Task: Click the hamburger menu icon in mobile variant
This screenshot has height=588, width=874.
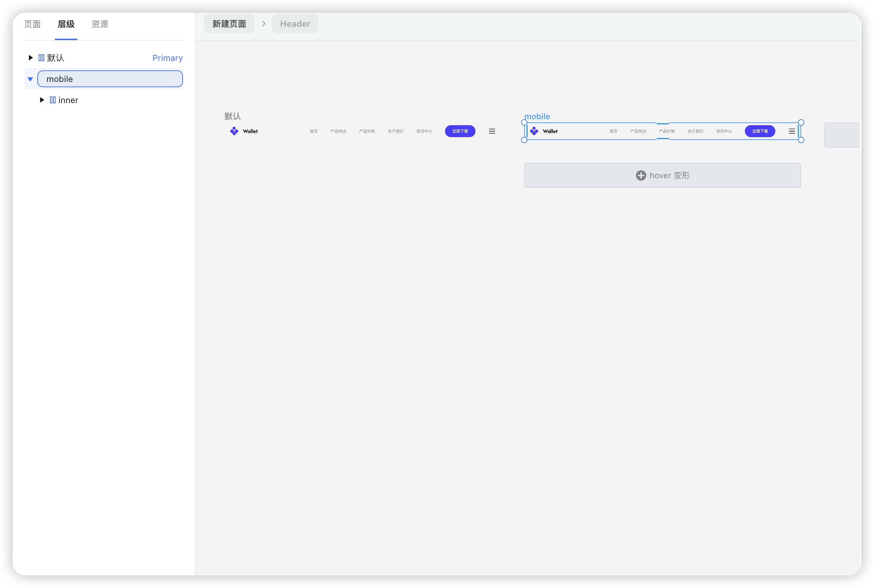Action: click(791, 131)
